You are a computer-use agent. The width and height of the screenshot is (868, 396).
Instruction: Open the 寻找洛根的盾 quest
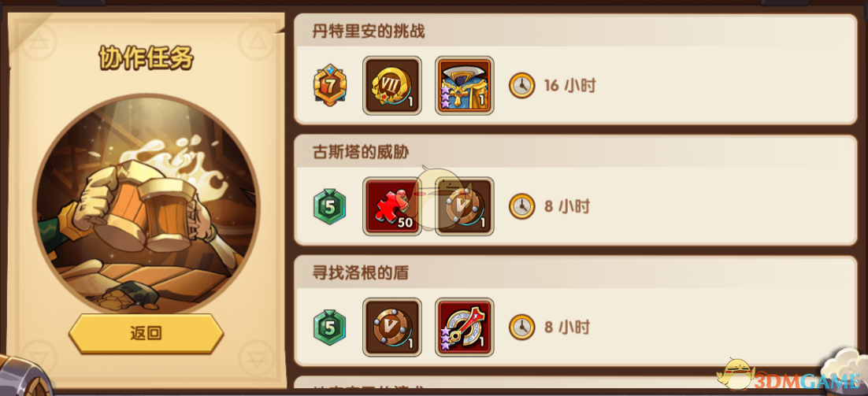[576, 311]
